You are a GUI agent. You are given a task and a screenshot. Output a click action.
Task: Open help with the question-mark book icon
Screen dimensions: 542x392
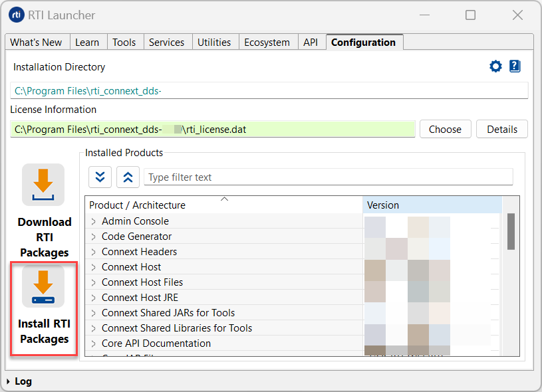click(515, 66)
